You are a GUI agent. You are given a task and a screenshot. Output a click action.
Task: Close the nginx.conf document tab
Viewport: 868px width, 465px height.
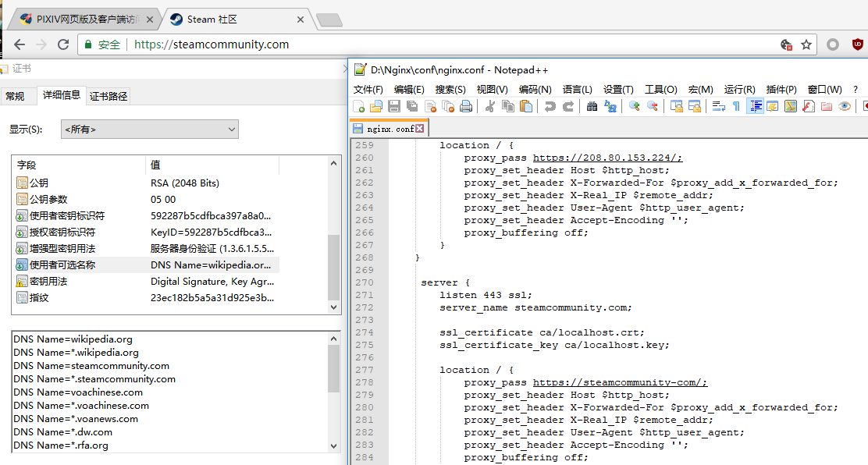[x=420, y=129]
